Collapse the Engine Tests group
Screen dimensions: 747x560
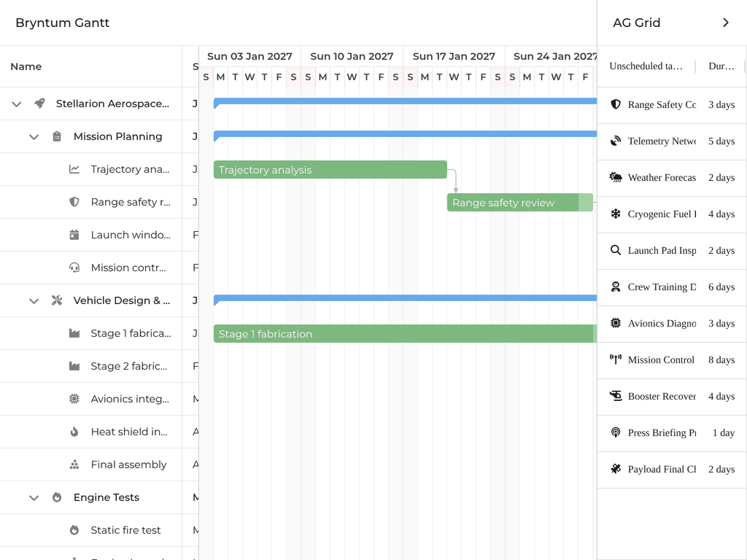click(x=34, y=497)
